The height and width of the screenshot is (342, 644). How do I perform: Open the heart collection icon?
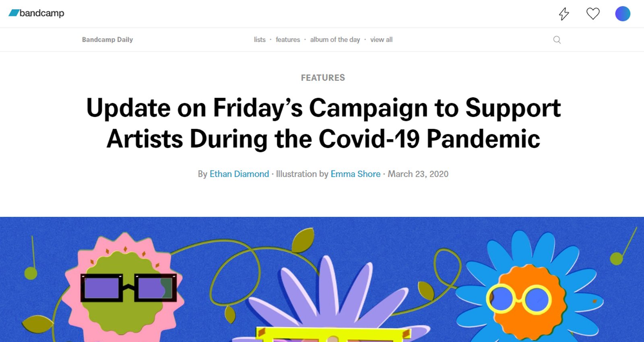(593, 14)
